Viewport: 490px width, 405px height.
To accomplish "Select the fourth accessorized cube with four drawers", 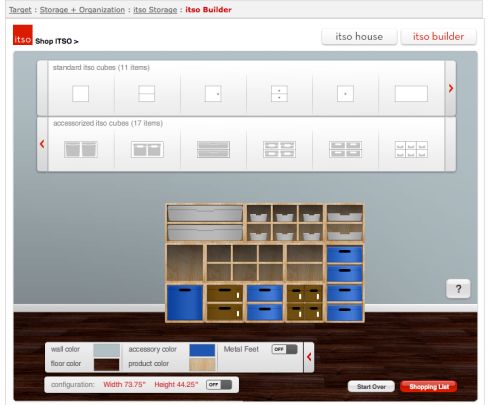I will (279, 149).
